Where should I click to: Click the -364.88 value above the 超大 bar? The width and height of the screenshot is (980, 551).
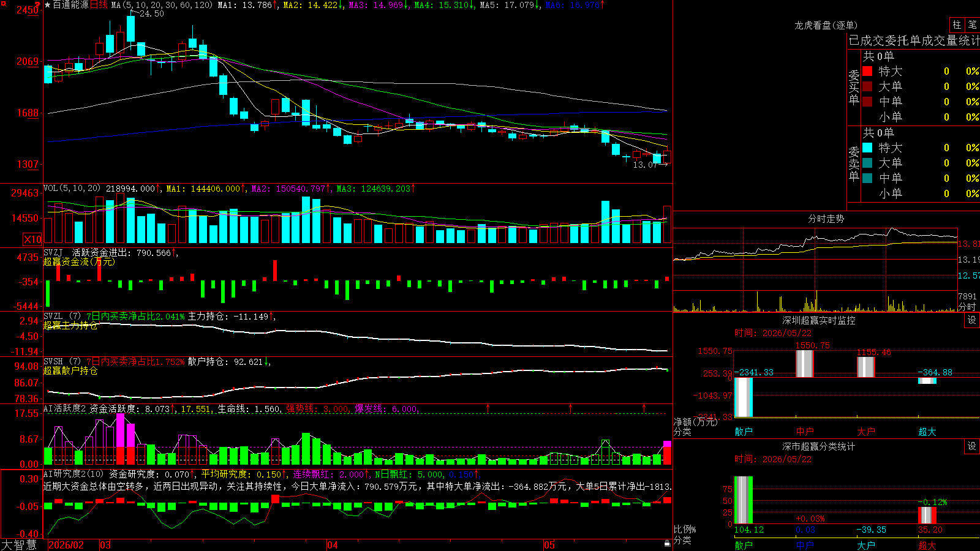935,372
